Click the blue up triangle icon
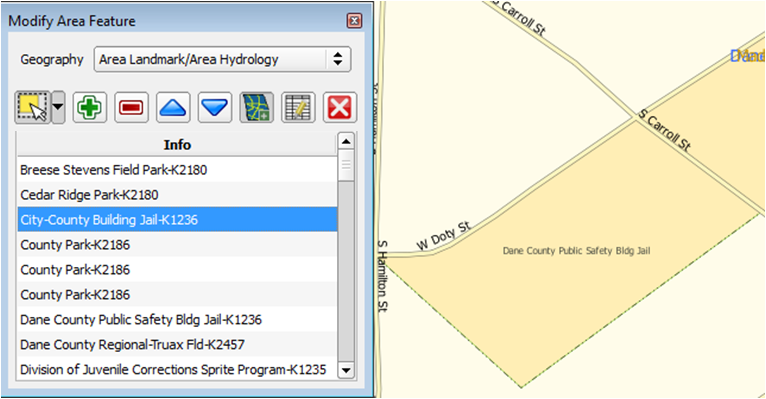766x399 pixels. (173, 107)
